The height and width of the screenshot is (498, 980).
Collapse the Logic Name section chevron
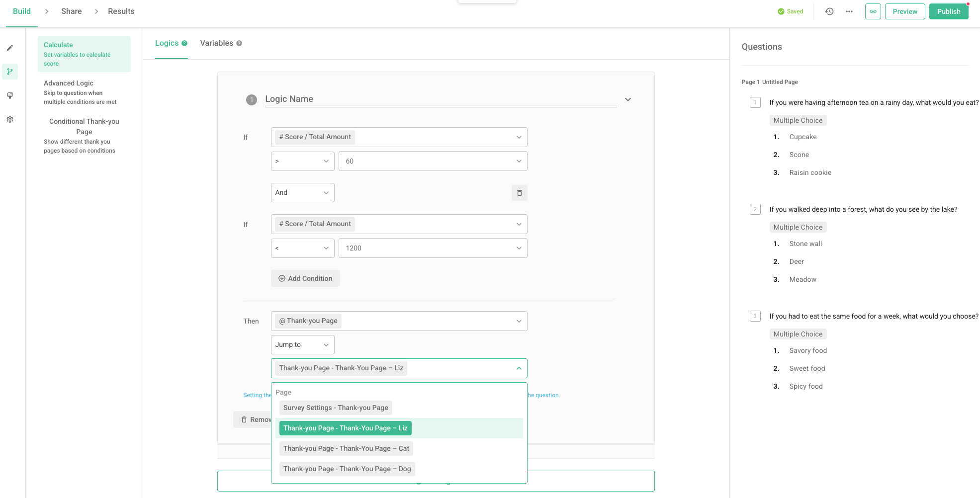pyautogui.click(x=627, y=99)
